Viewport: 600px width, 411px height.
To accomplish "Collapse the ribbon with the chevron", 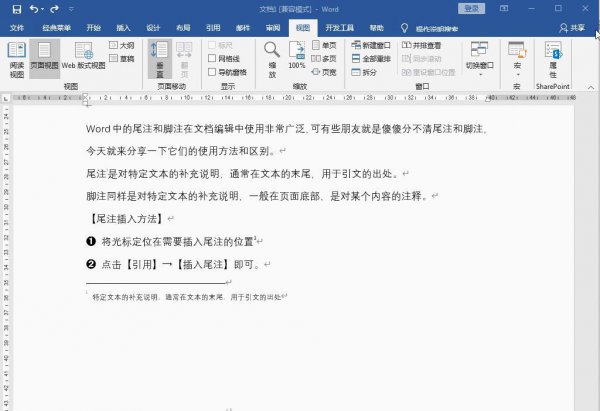I will pyautogui.click(x=591, y=88).
